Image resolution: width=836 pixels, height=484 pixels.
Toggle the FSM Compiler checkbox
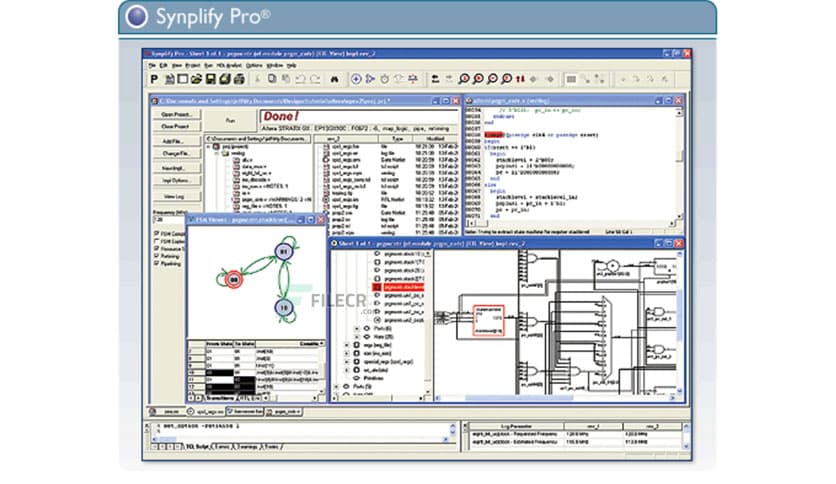point(156,233)
